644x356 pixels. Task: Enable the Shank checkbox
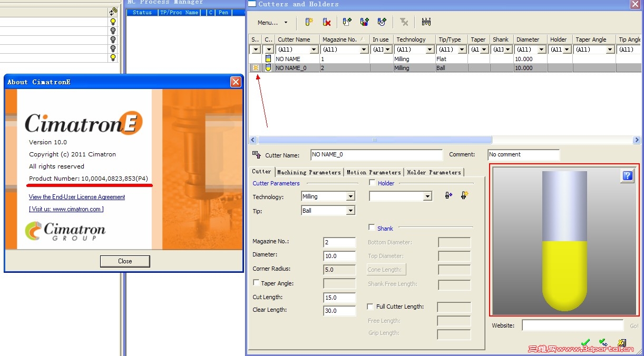coord(372,228)
